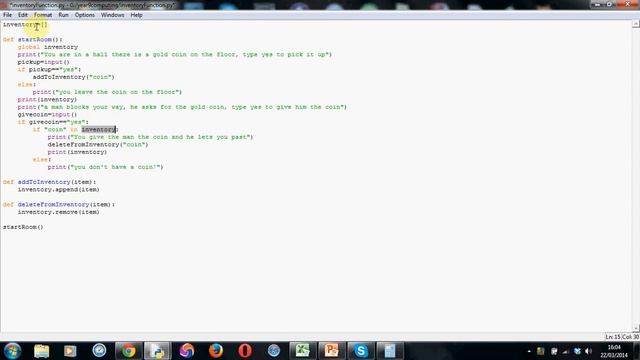Open the Safari compass taskbar icon

coord(99,351)
